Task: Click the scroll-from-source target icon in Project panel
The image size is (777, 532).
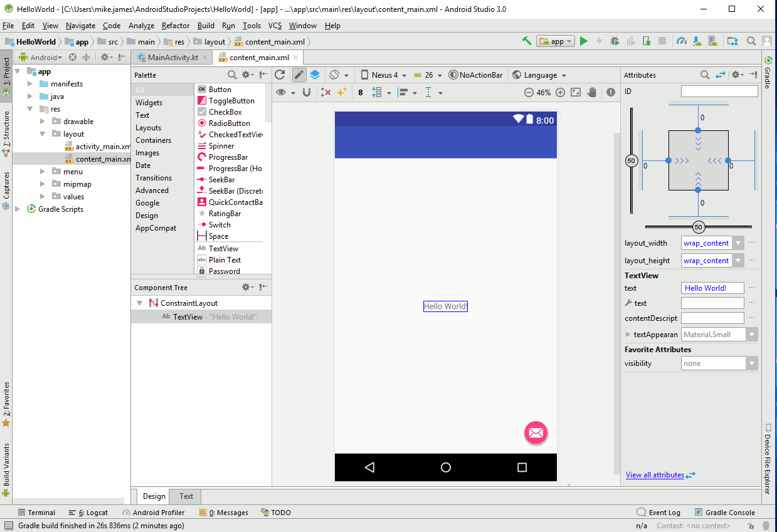Action: 73,57
